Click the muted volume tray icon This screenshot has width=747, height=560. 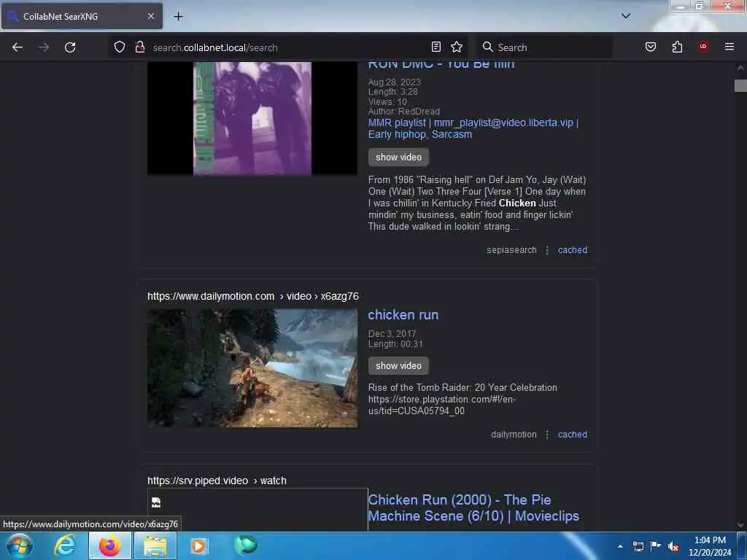coord(673,546)
